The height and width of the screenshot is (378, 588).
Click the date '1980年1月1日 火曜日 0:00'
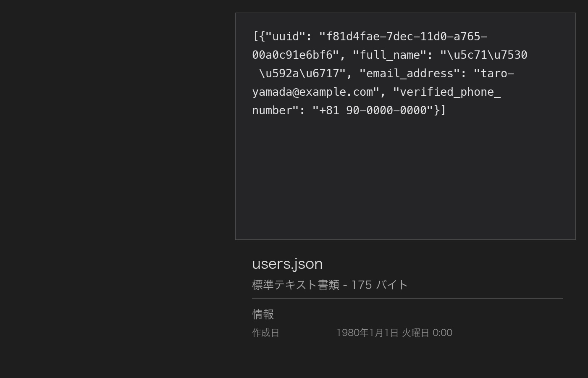coord(394,333)
